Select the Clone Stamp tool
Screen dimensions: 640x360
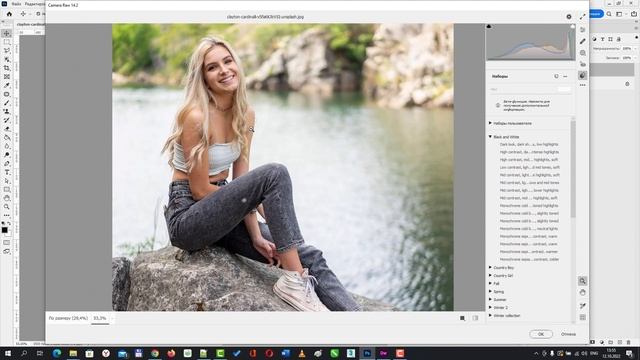click(7, 111)
